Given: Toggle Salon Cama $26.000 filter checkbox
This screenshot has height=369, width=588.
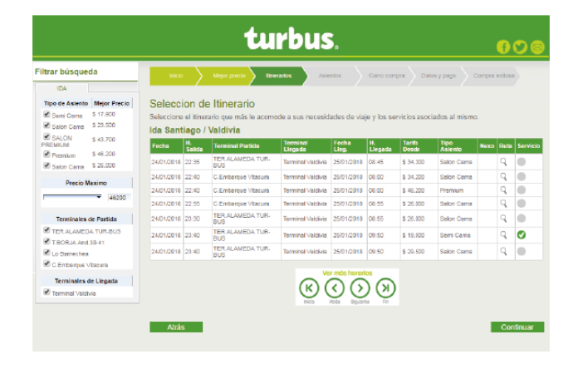Looking at the screenshot, I should [x=47, y=165].
